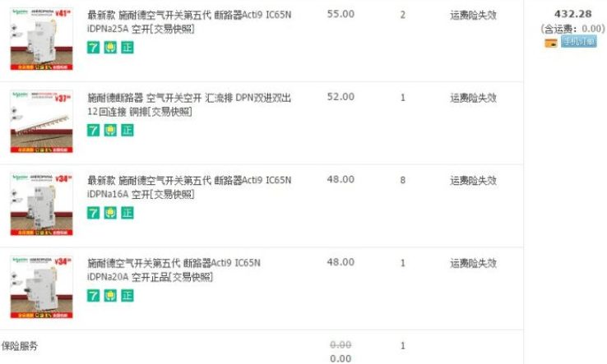The height and width of the screenshot is (364, 607).
Task: Click 运费险失效 status in the first row
Action: 473,15
